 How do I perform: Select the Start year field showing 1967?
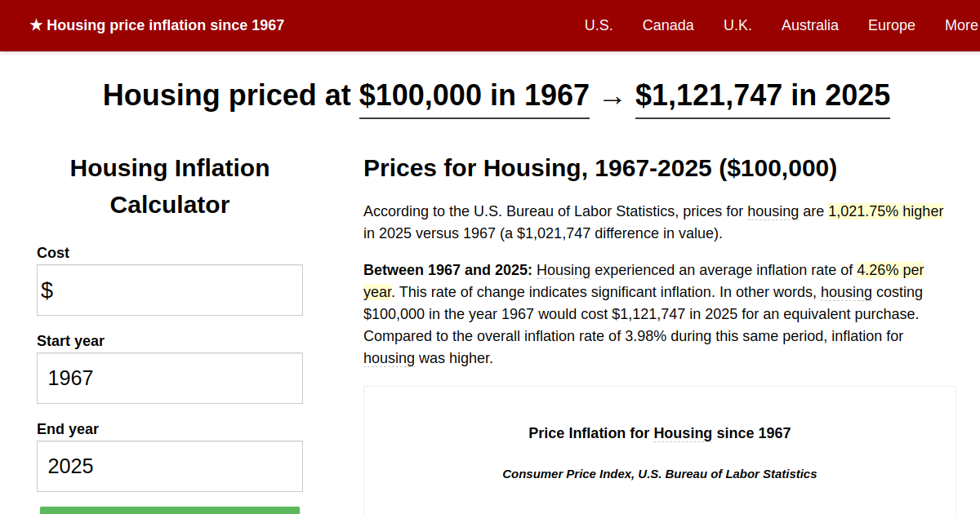tap(169, 378)
